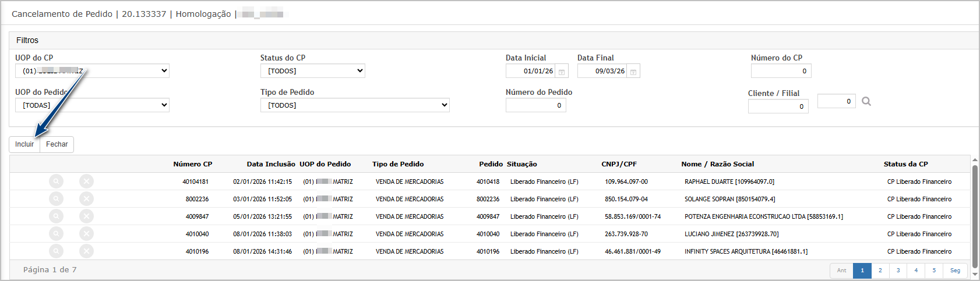Screen dimensions: 980x281
Task: Click the Número do CP input field
Action: coord(781,71)
